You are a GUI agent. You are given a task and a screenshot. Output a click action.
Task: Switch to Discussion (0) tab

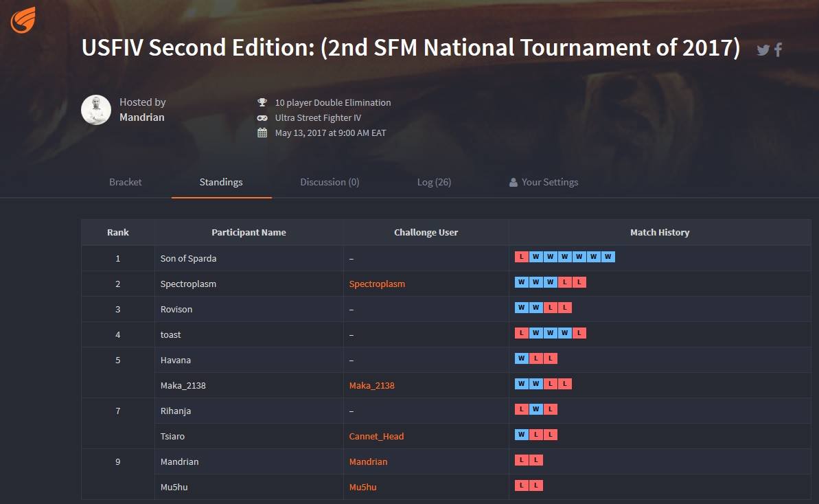tap(330, 182)
